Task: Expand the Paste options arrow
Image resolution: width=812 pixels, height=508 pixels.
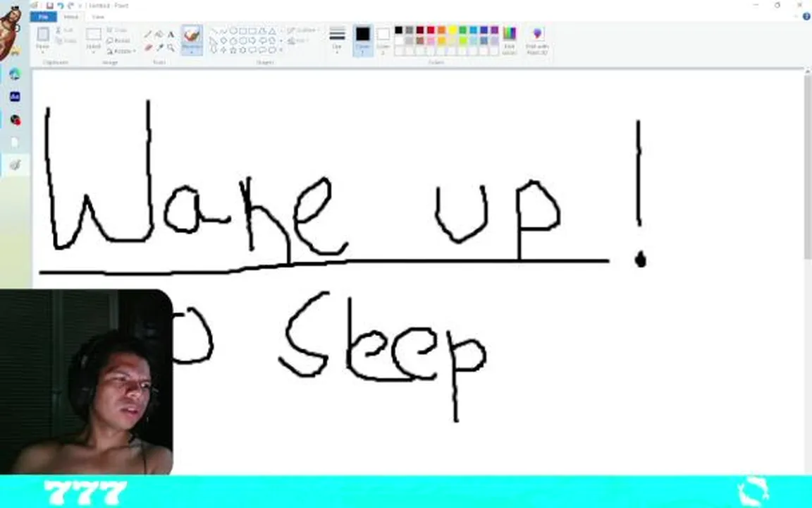Action: pyautogui.click(x=43, y=51)
